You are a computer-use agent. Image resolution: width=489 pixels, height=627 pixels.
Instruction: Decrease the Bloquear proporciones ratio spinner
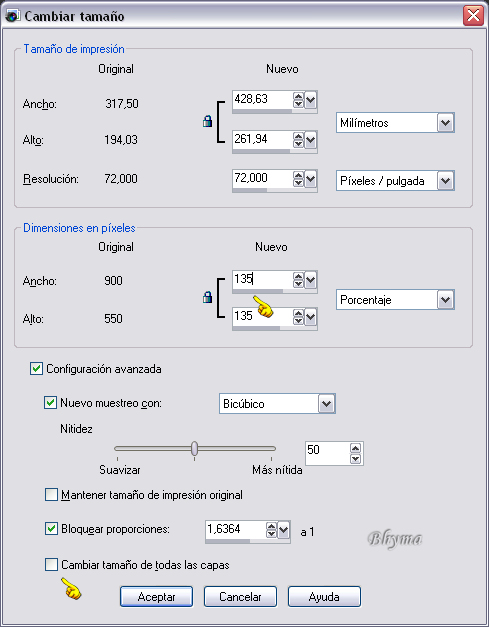[271, 534]
